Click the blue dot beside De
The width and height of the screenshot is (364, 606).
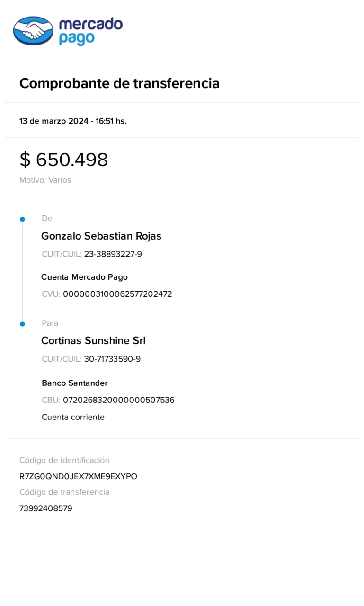click(x=22, y=219)
